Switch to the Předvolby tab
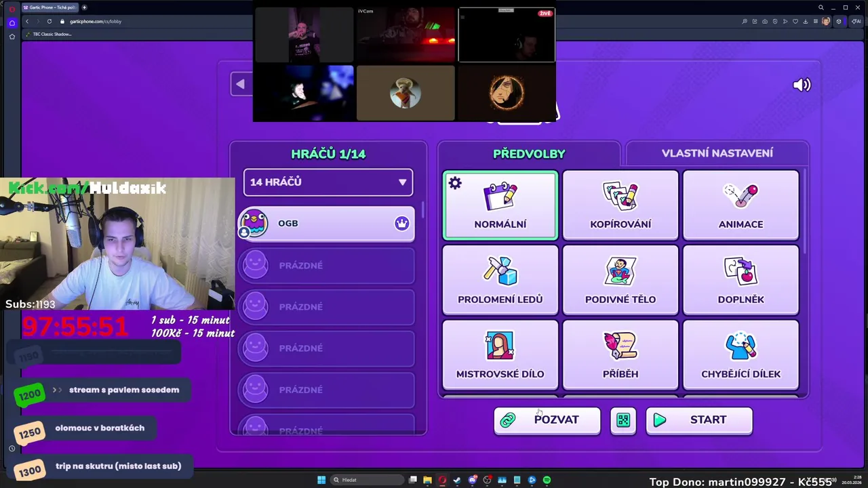Image resolution: width=868 pixels, height=488 pixels. pyautogui.click(x=529, y=154)
